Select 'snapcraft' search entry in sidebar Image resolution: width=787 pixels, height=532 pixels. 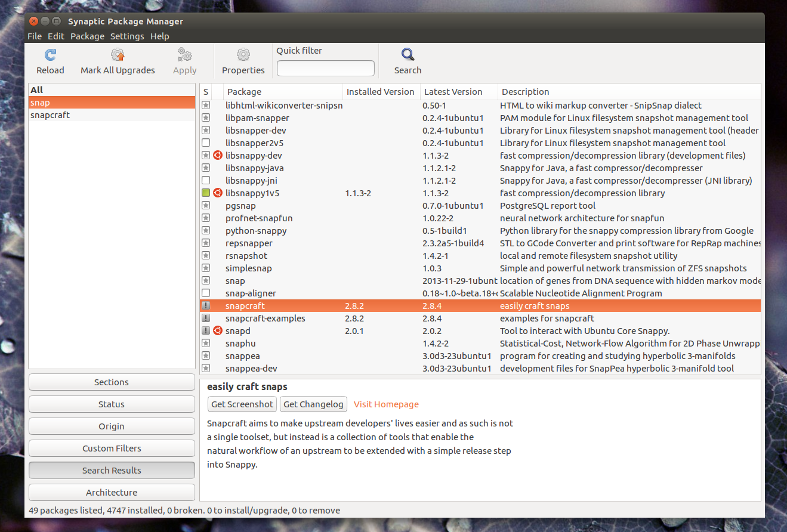tap(112, 115)
